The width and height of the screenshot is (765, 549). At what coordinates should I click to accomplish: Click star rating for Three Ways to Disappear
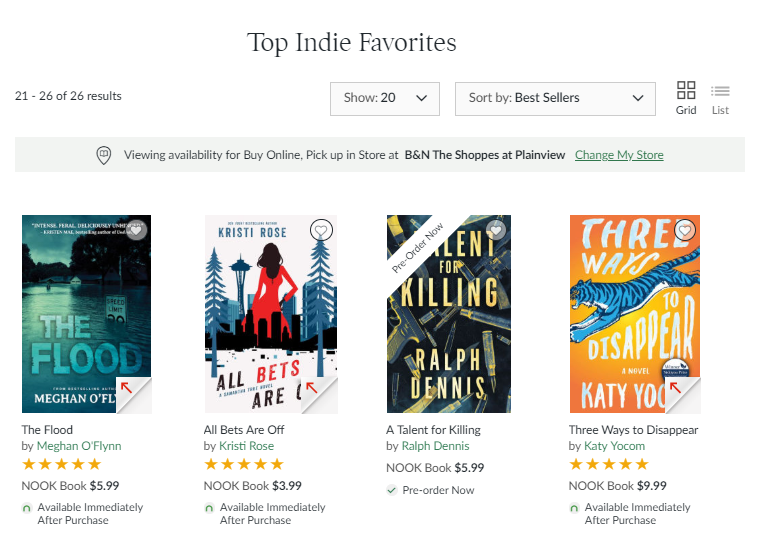(x=609, y=464)
